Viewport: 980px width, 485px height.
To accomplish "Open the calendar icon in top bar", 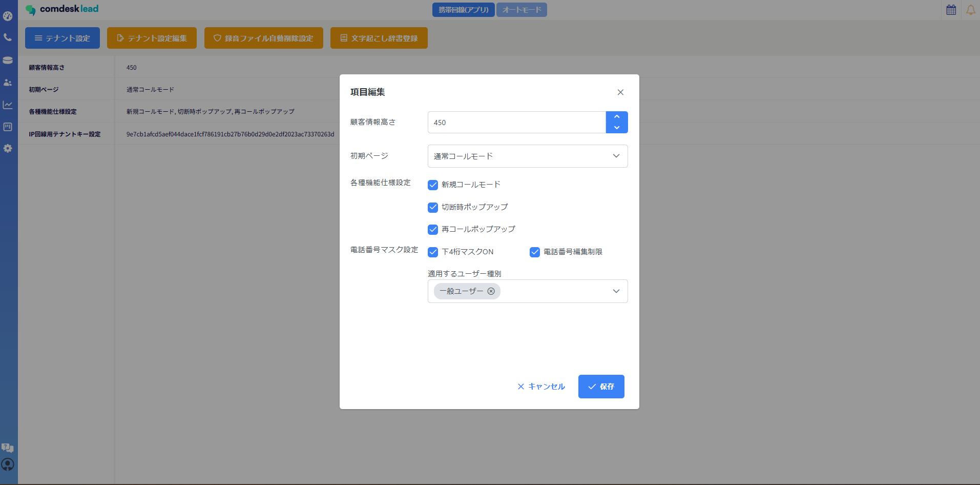I will pyautogui.click(x=951, y=10).
